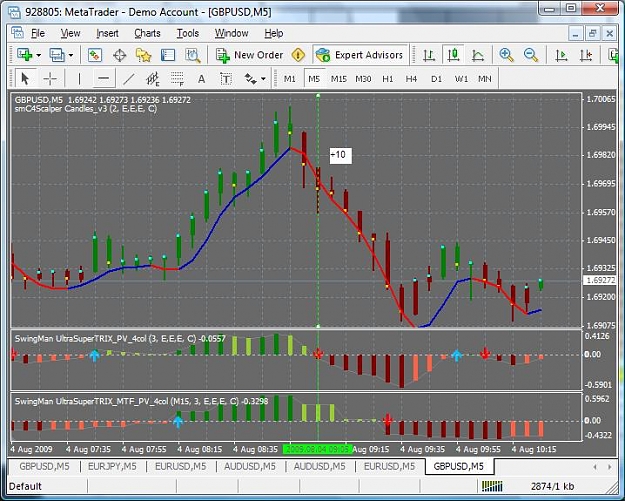Viewport: 625px width, 501px height.
Task: Switch to Line Chart display
Action: [x=478, y=55]
